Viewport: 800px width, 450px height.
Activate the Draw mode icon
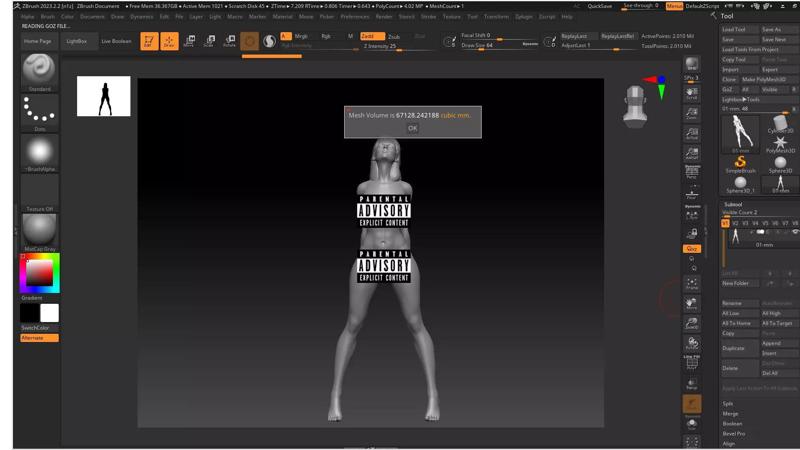tap(169, 41)
